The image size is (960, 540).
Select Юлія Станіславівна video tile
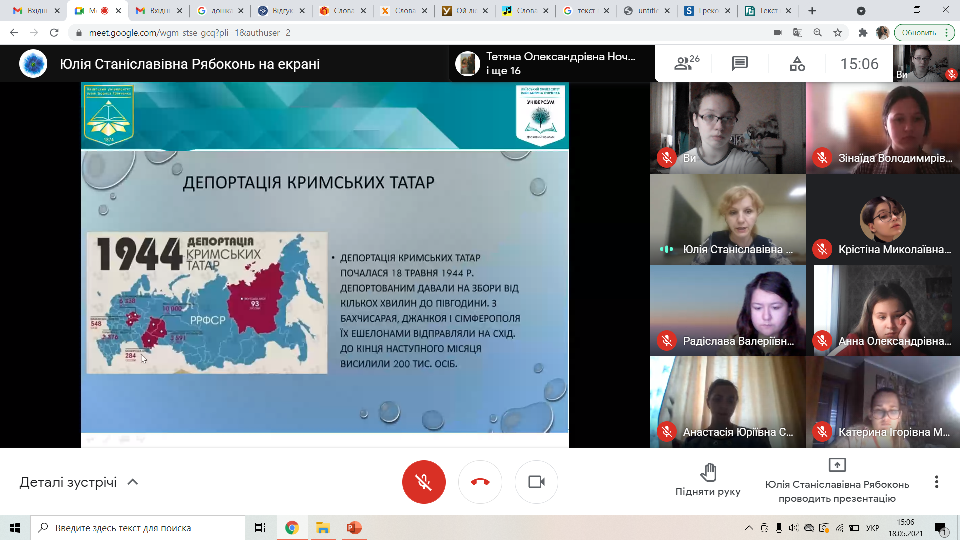click(x=727, y=219)
